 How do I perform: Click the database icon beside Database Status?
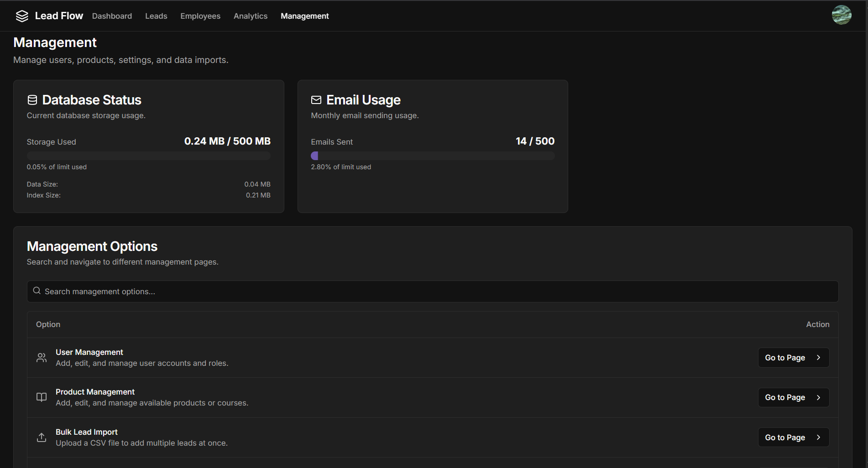tap(32, 99)
